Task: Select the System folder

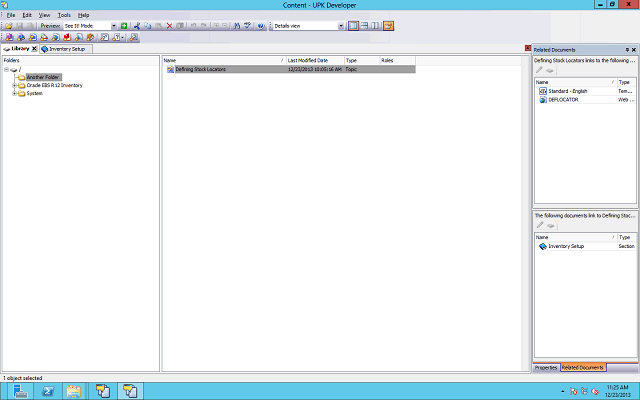Action: [35, 93]
